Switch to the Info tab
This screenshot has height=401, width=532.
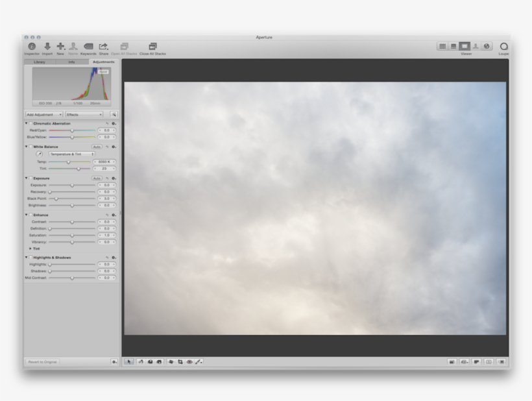(x=73, y=63)
